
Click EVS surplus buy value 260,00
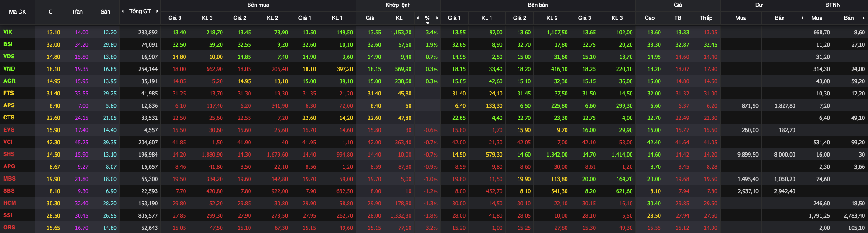[750, 130]
